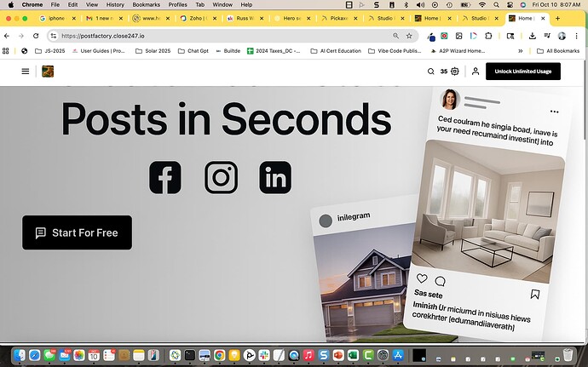
Task: Open the AI Cert Education bookmark folder
Action: 336,51
